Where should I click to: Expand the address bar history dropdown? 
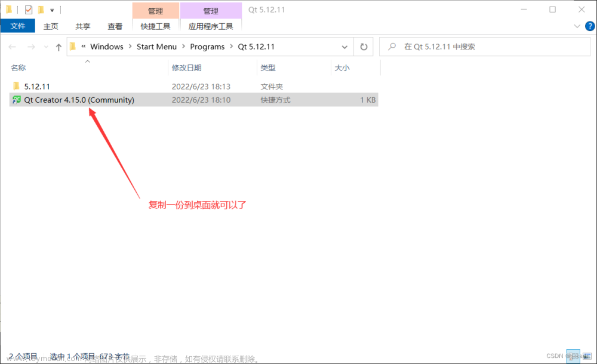344,47
